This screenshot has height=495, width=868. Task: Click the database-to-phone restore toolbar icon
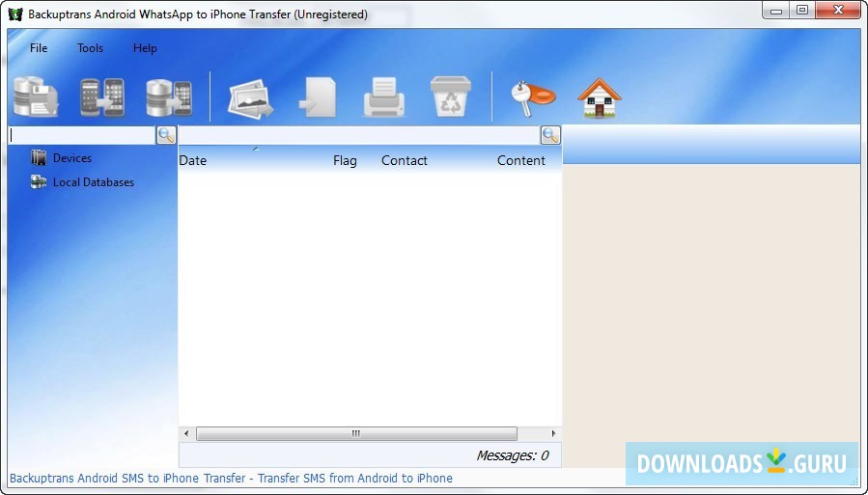point(169,97)
